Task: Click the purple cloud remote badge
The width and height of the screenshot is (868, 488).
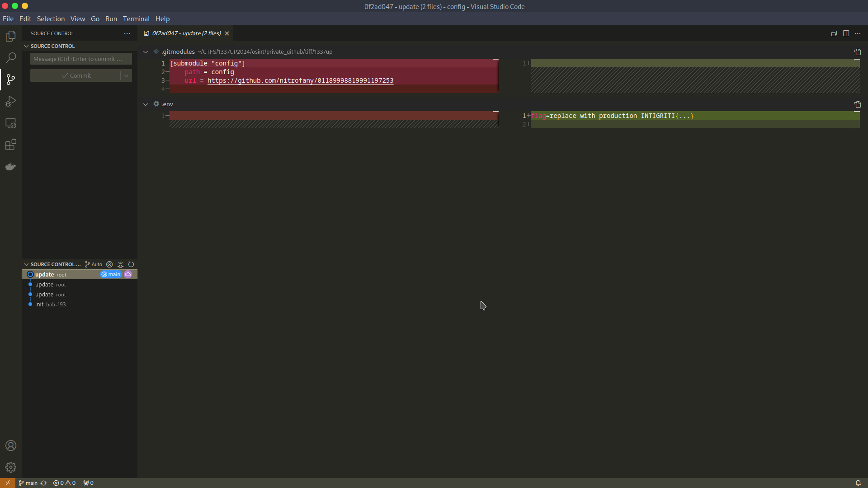Action: 128,274
